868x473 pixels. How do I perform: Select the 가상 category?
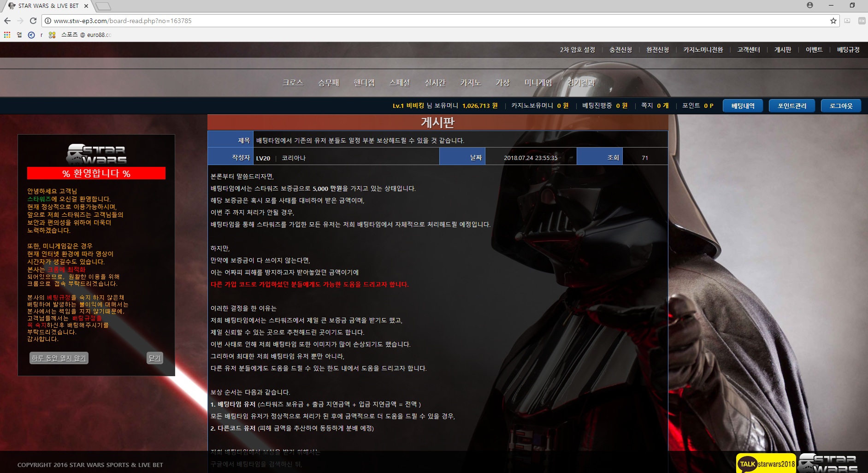click(503, 83)
